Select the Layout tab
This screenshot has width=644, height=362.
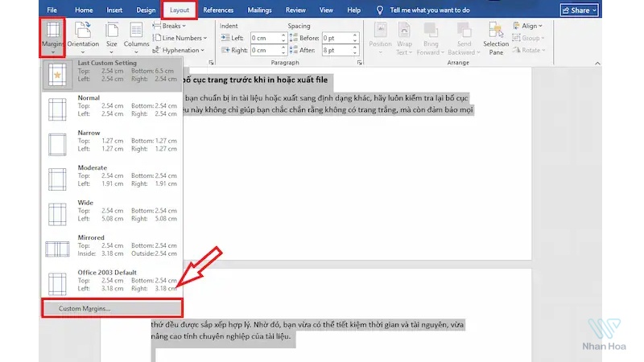[x=180, y=10]
